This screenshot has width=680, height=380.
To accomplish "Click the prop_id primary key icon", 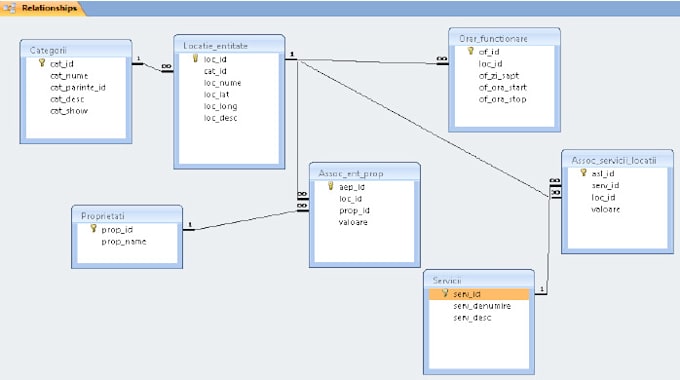I will click(93, 228).
